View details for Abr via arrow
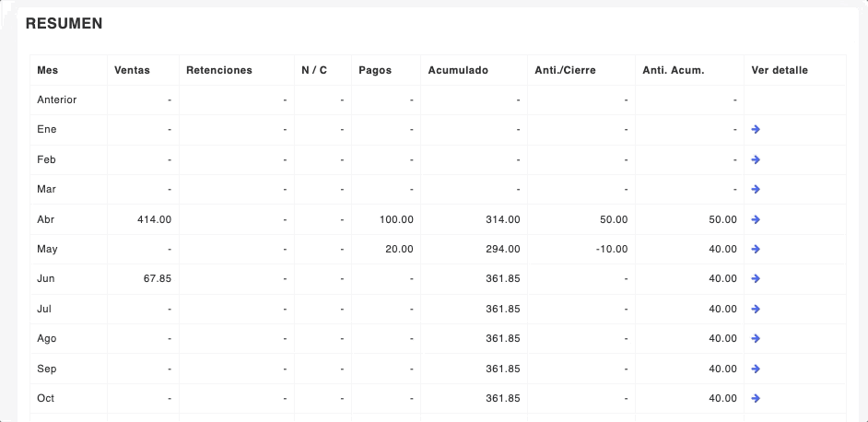The height and width of the screenshot is (422, 868). [x=756, y=219]
